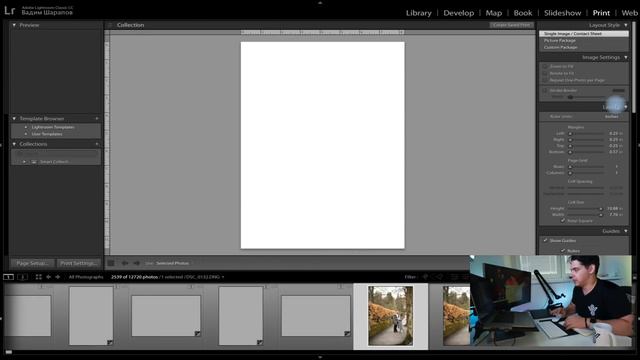Toggle the Show Guides checkbox
Viewport: 640px width, 360px height.
pyautogui.click(x=545, y=240)
